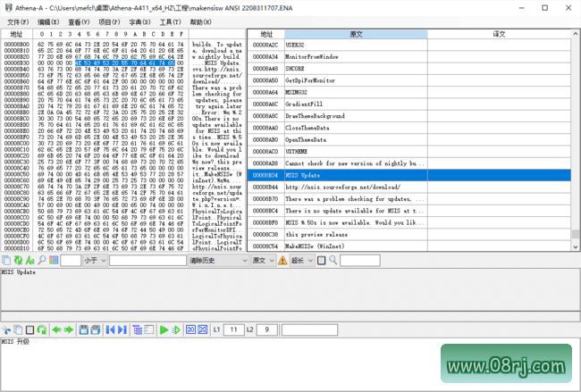Click hex row address 00008B30
The width and height of the screenshot is (581, 392).
(x=17, y=63)
